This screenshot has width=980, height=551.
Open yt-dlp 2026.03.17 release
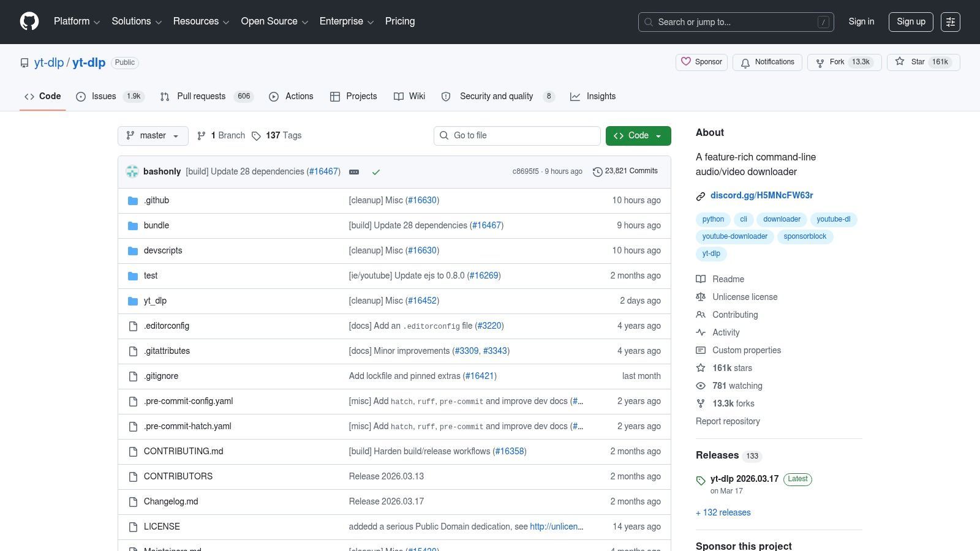(744, 479)
